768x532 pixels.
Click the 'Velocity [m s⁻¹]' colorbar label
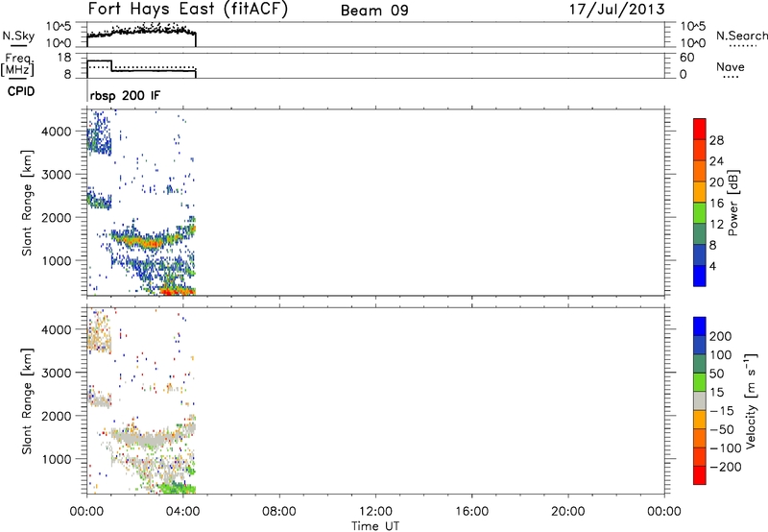[750, 401]
